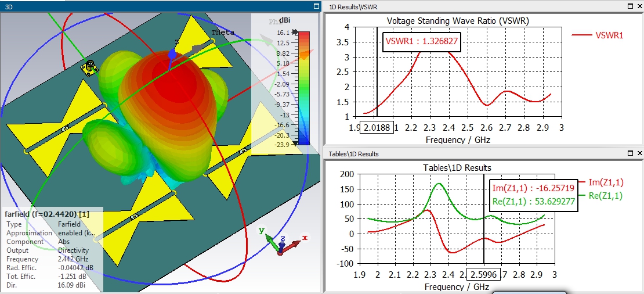Click the 200 tick on impedance axis
Viewport: 644px width, 294px height.
tap(347, 174)
